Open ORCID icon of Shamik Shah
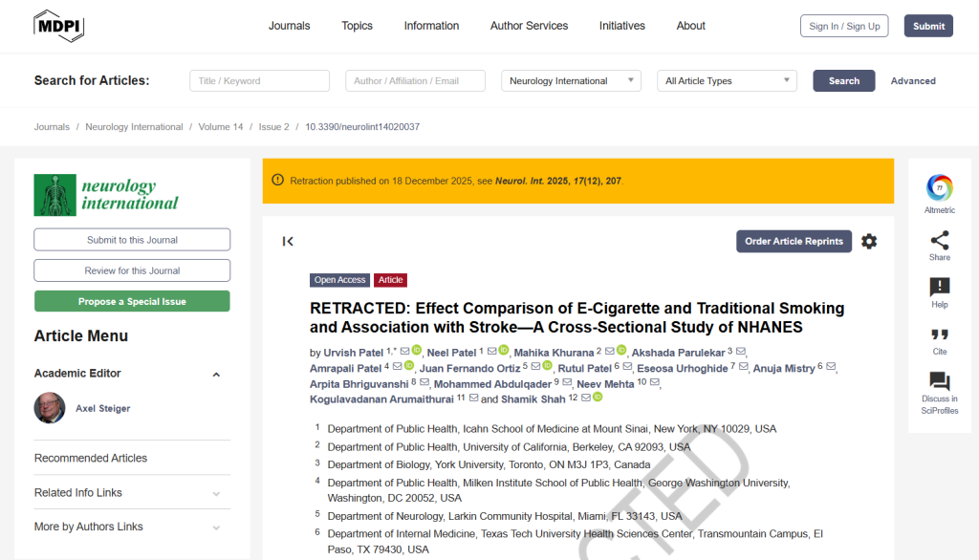The height and width of the screenshot is (560, 979). pyautogui.click(x=598, y=397)
